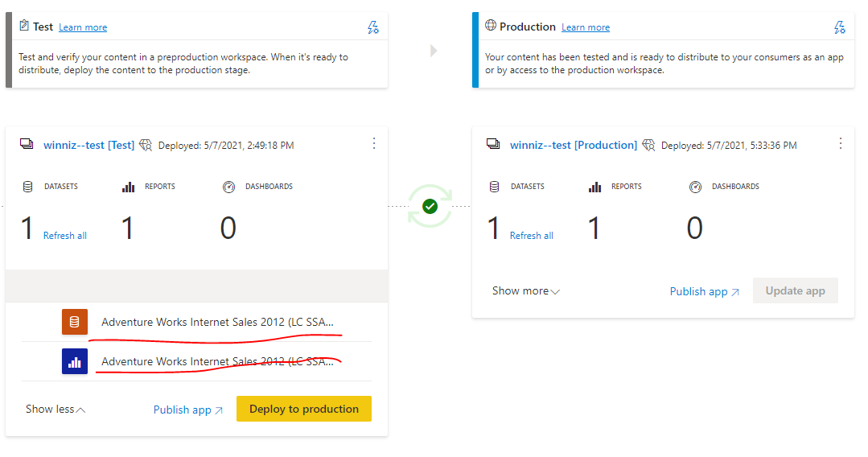This screenshot has width=868, height=457.
Task: Open Learn more link for Production stage
Action: coord(586,27)
